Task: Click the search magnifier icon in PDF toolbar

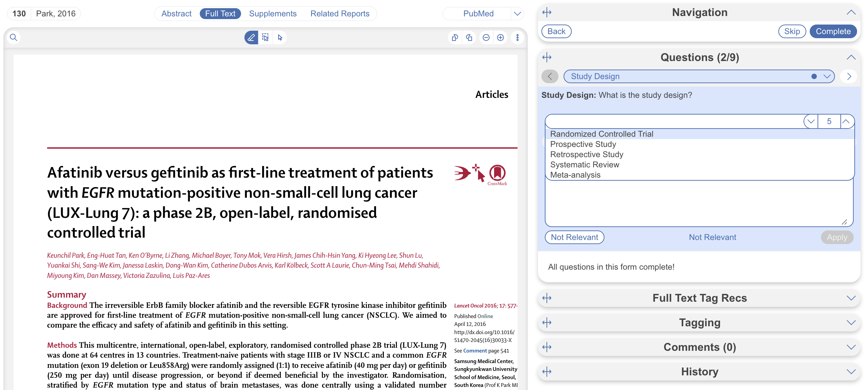Action: click(14, 37)
